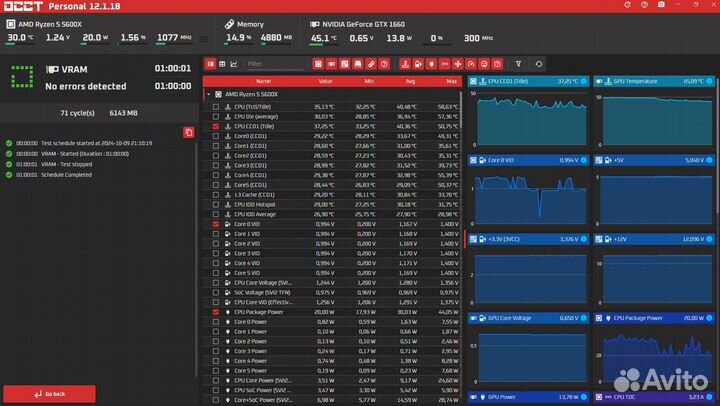Click the CPU TDC graph header
720x406 pixels.
coord(654,397)
